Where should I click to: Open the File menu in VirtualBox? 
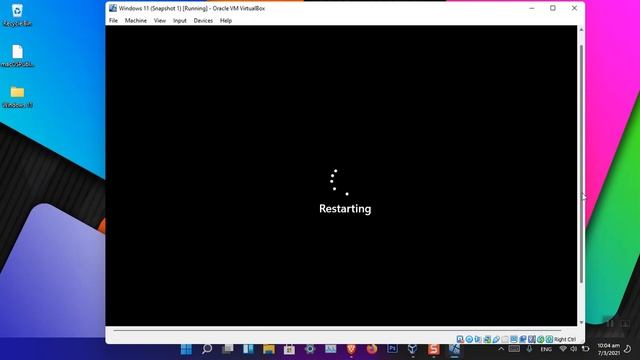113,20
